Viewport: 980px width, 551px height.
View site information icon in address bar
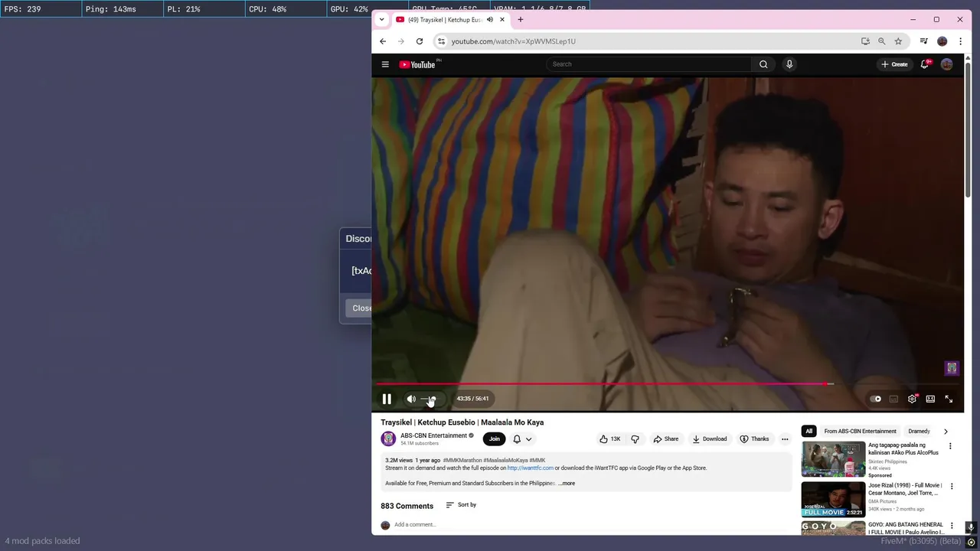click(x=441, y=41)
